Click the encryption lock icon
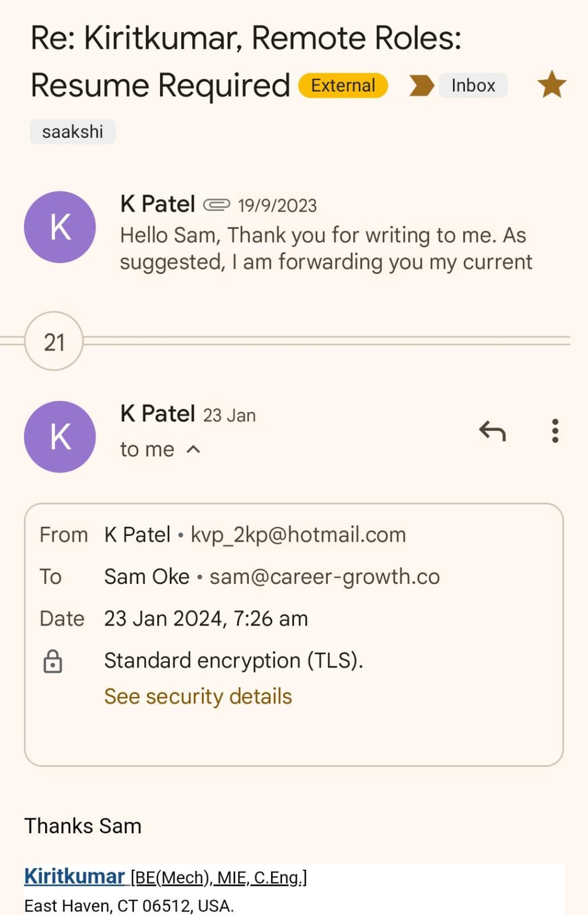Viewport: 588px width, 915px height. 53,661
